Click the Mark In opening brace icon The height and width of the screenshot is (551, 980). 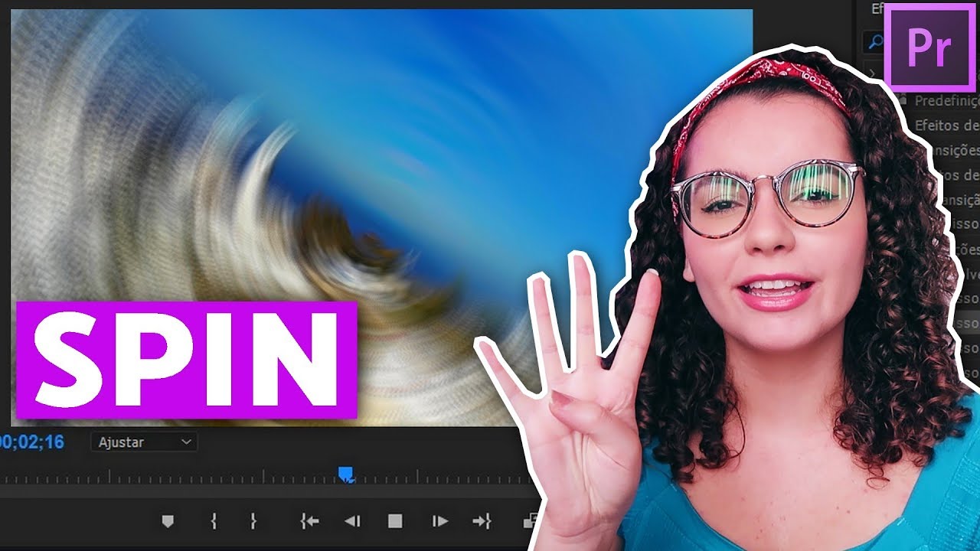click(214, 521)
